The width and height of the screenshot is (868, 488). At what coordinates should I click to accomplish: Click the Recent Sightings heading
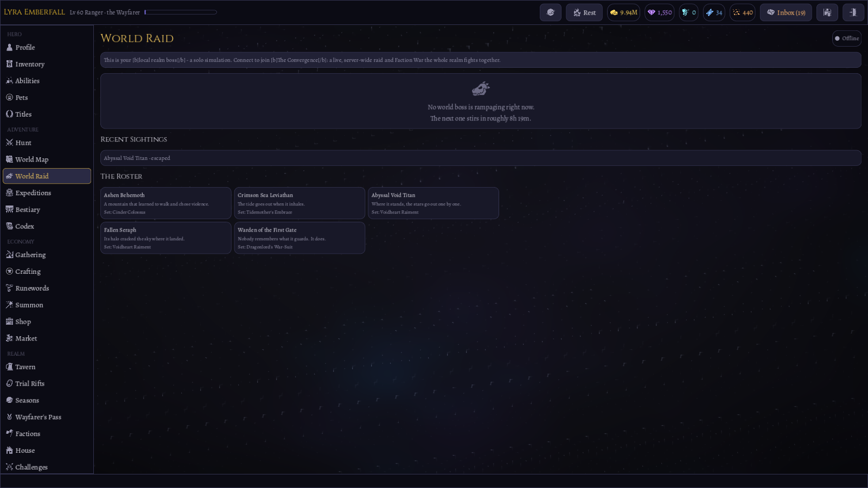pyautogui.click(x=133, y=139)
